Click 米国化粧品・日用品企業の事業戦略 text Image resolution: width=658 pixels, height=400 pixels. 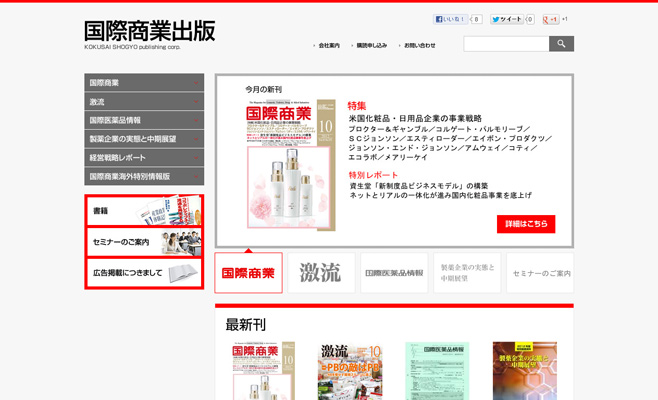tap(415, 119)
